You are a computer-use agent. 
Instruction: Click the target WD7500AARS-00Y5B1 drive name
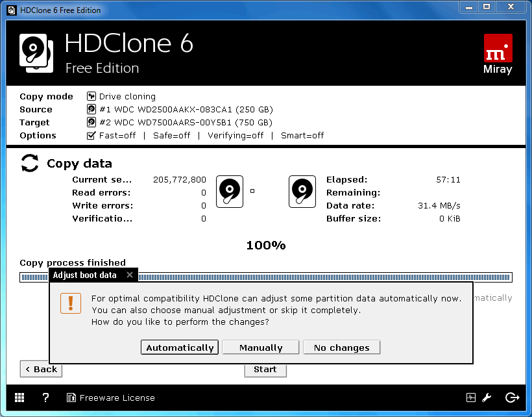(x=186, y=122)
